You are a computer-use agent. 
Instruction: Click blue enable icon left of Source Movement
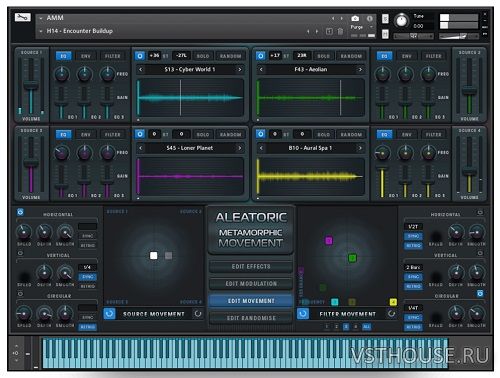coord(109,314)
